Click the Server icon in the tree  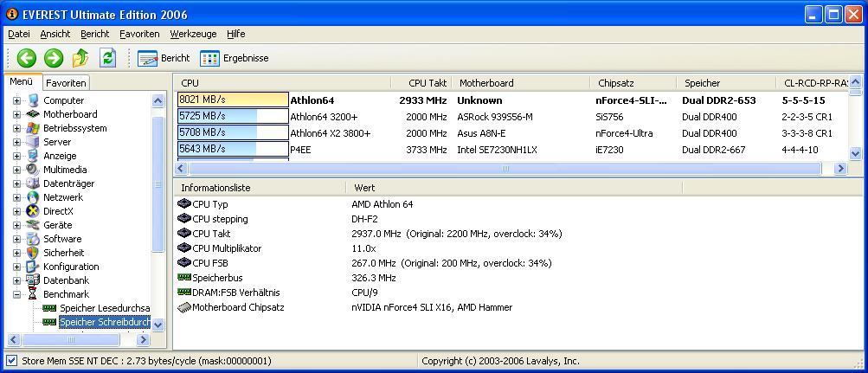pyautogui.click(x=33, y=142)
